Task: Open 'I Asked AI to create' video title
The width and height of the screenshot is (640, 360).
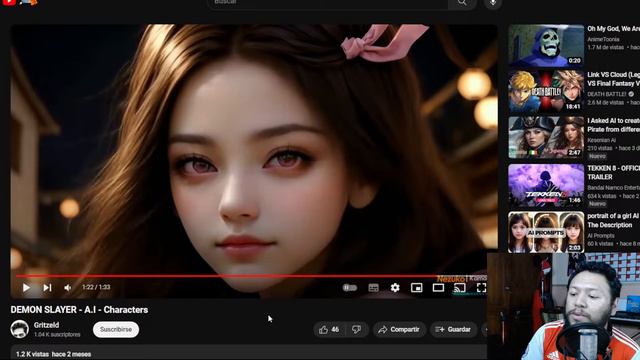Action: [x=613, y=125]
